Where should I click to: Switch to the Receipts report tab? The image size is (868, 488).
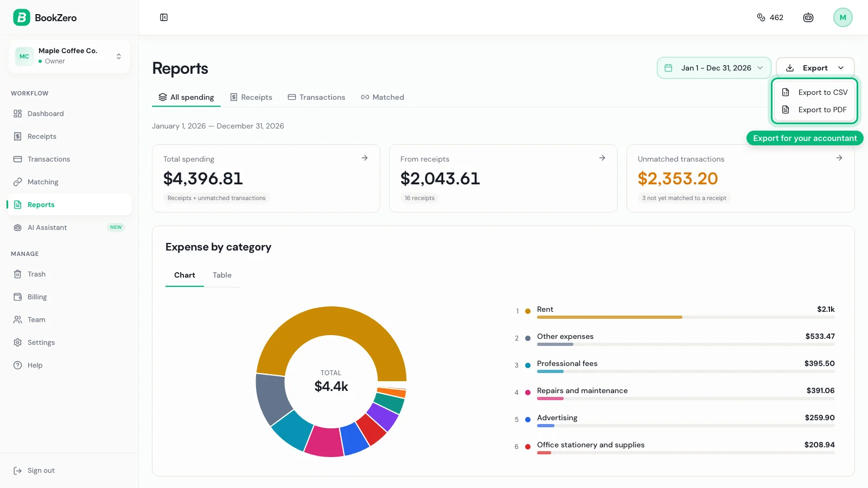coord(251,97)
